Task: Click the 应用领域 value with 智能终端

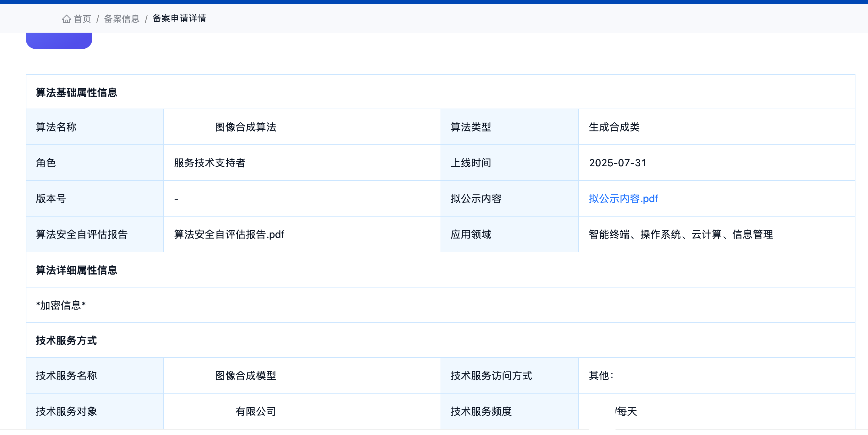Action: pos(681,234)
